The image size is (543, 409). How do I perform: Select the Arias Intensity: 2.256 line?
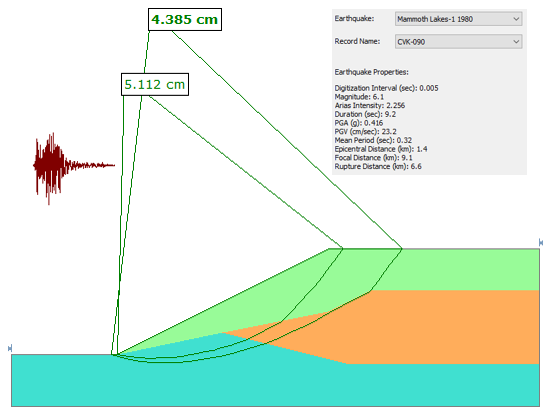click(x=370, y=106)
